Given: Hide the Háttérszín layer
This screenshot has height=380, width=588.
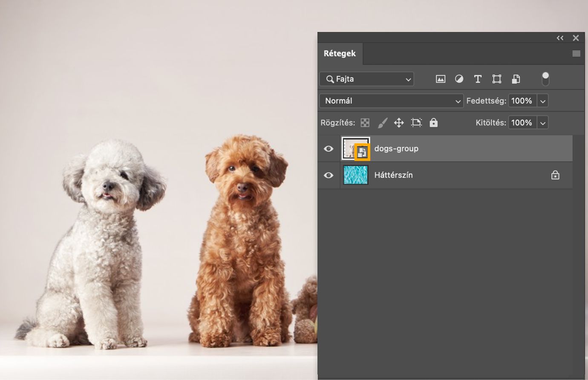Looking at the screenshot, I should [329, 175].
